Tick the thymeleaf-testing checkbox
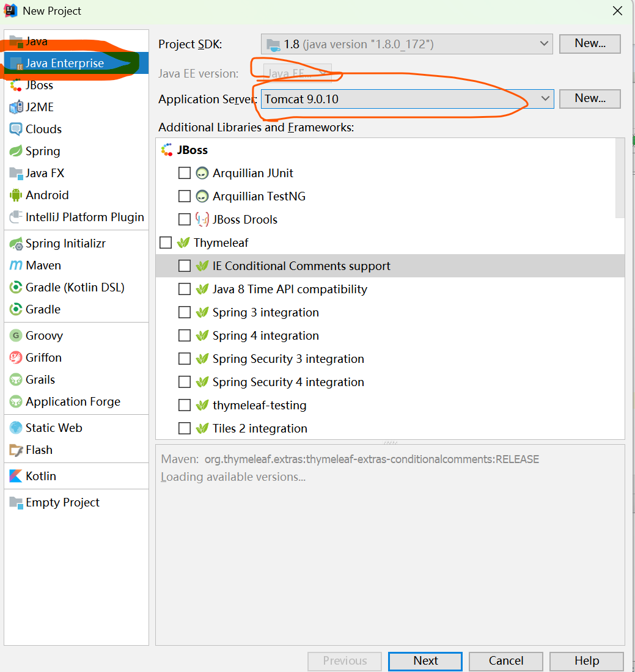Screen dimensions: 635x672 point(185,405)
